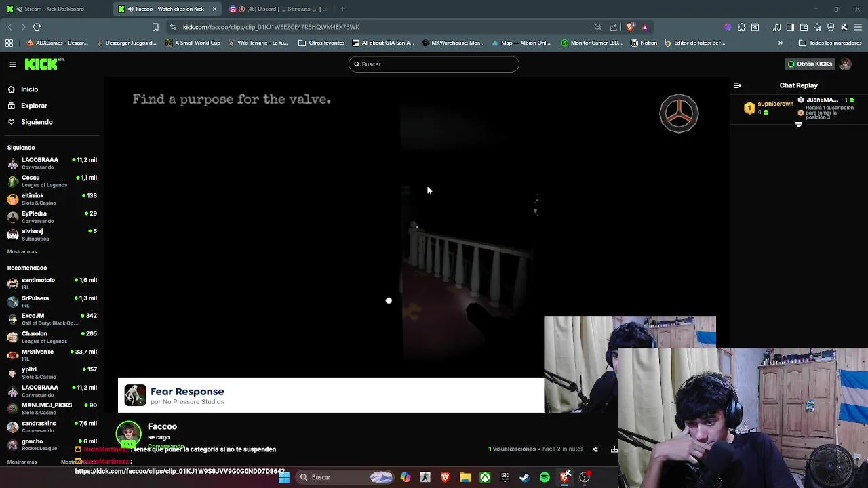
Task: Expand the hidden bookmarks overflow chevron
Action: [781, 43]
